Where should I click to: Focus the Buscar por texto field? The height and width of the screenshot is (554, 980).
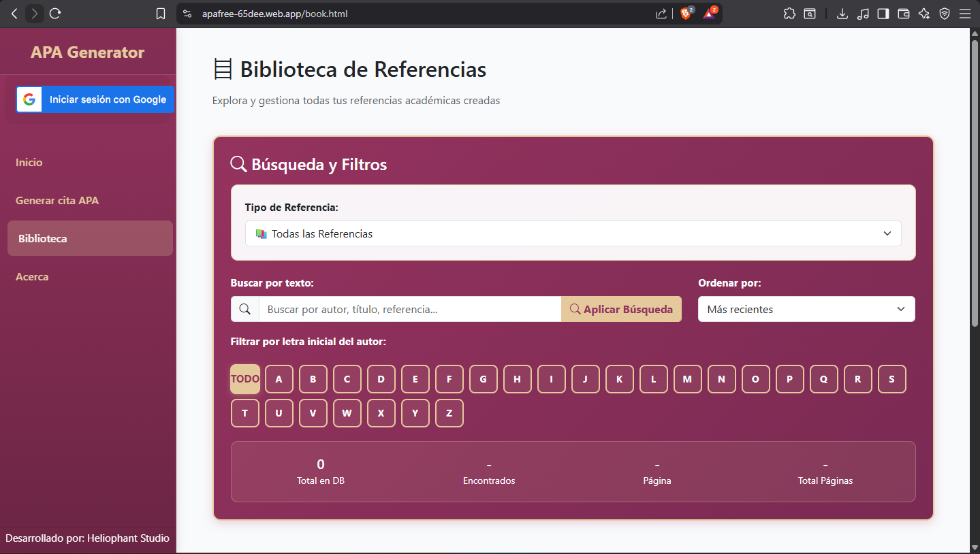coord(410,309)
